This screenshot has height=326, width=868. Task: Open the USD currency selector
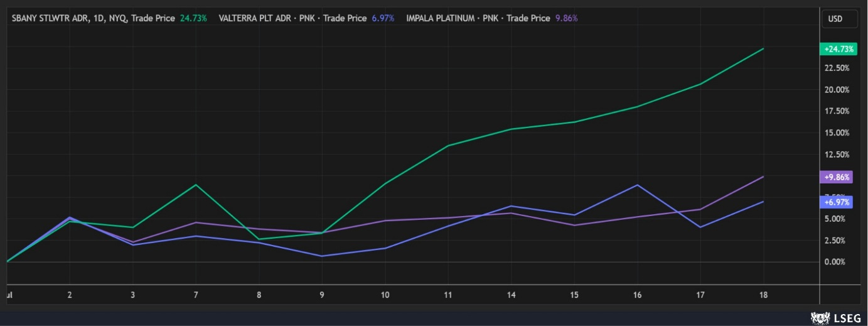coord(840,19)
